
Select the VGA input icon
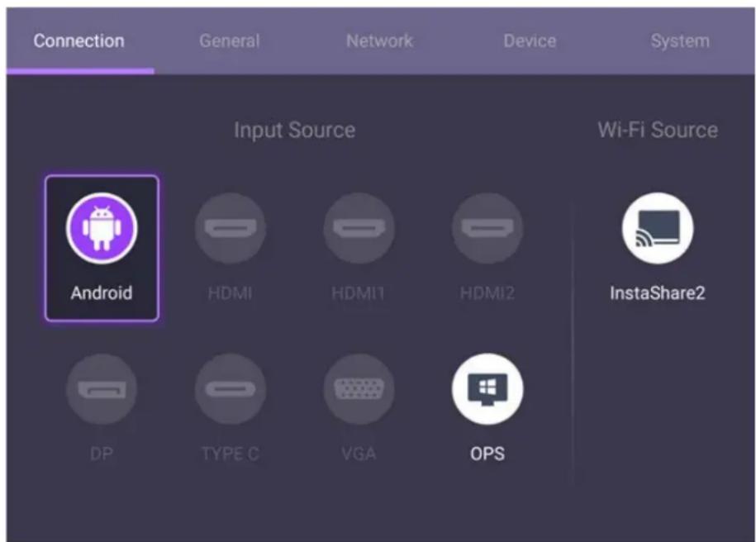(x=359, y=389)
